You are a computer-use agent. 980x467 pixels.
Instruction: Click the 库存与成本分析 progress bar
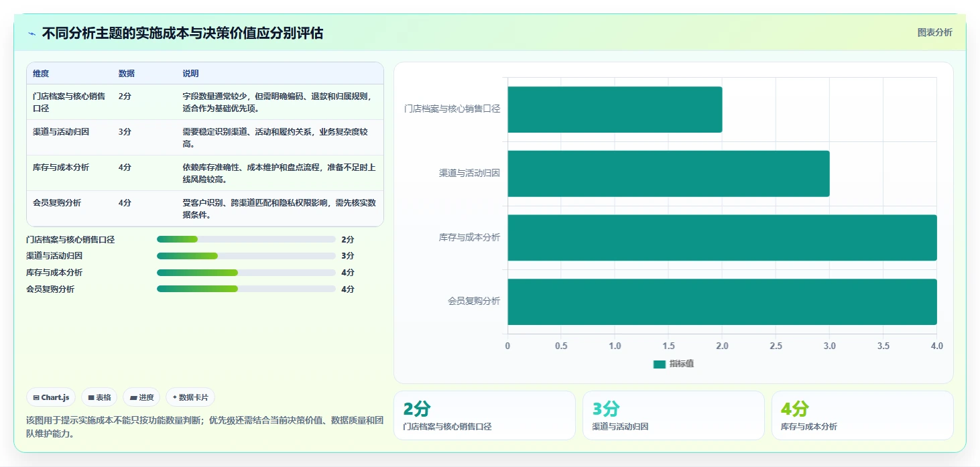tap(246, 273)
